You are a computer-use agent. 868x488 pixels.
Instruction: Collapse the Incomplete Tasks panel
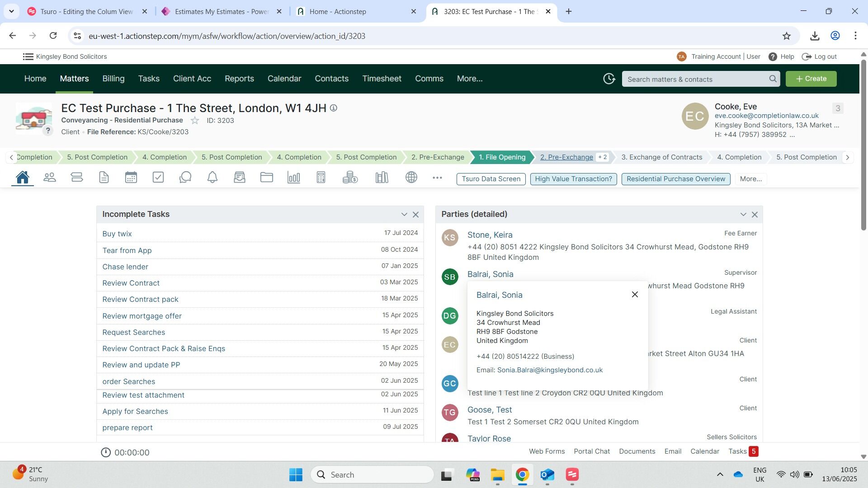[404, 215]
